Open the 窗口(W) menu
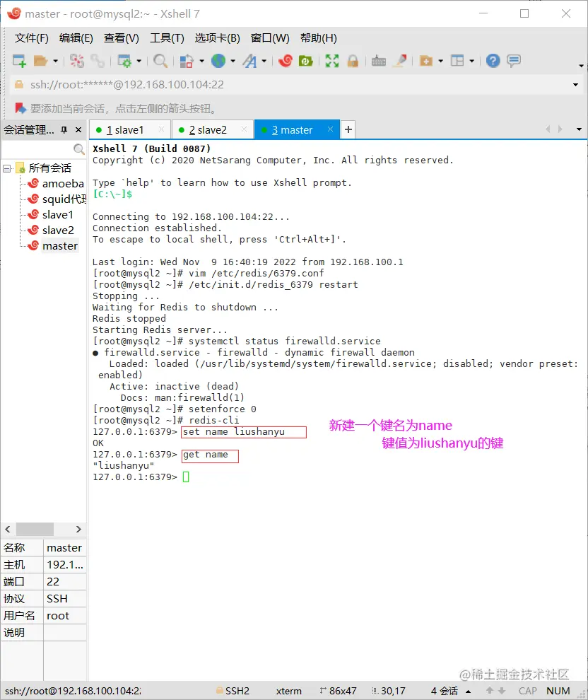Screen dimensions: 588x700 270,38
